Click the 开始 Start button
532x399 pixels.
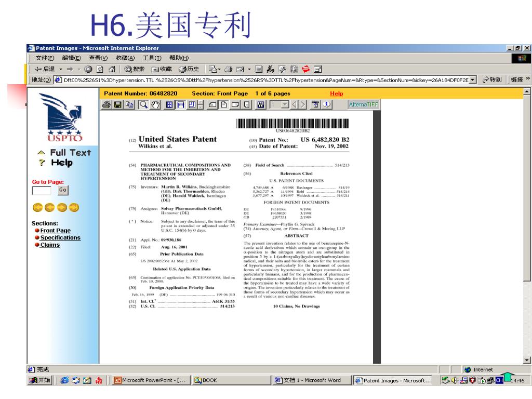coord(40,380)
